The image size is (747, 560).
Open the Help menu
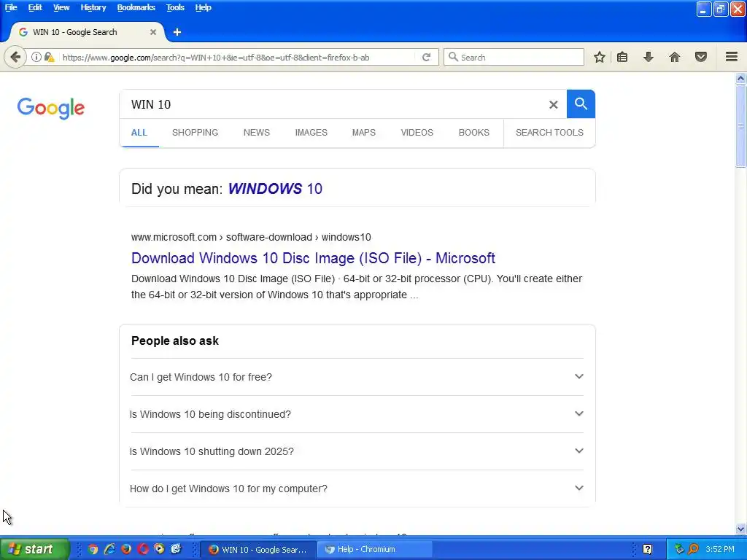pyautogui.click(x=203, y=7)
